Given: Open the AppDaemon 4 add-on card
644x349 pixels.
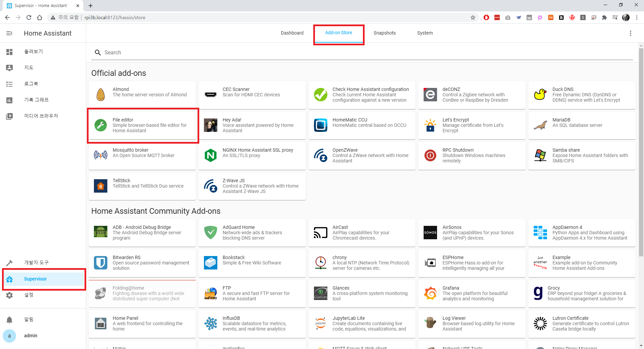Looking at the screenshot, I should tap(582, 233).
